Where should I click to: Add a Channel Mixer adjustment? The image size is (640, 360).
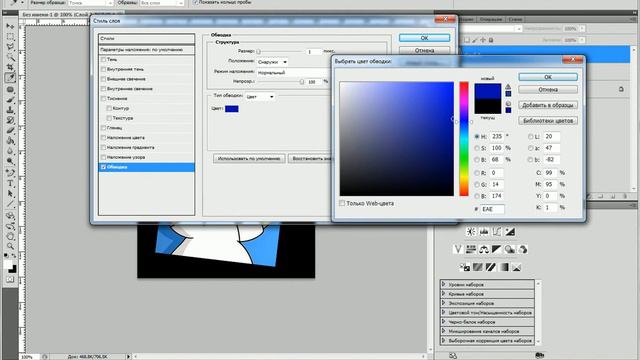522,249
